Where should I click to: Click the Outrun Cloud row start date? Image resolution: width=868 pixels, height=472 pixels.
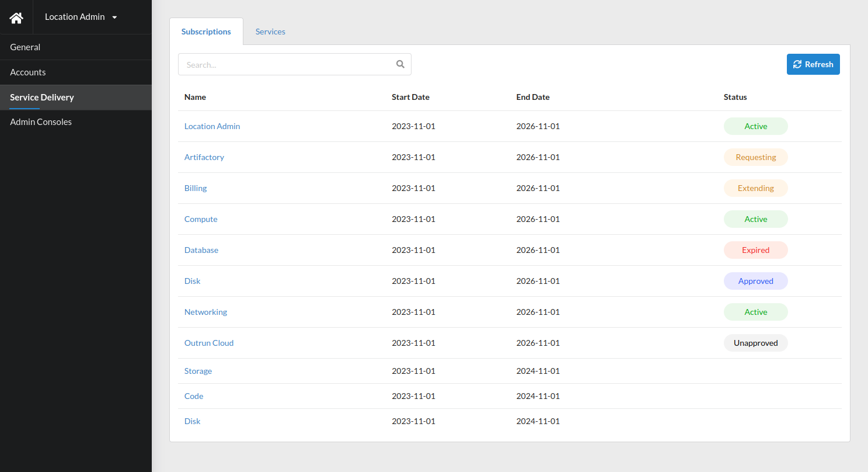pos(413,343)
